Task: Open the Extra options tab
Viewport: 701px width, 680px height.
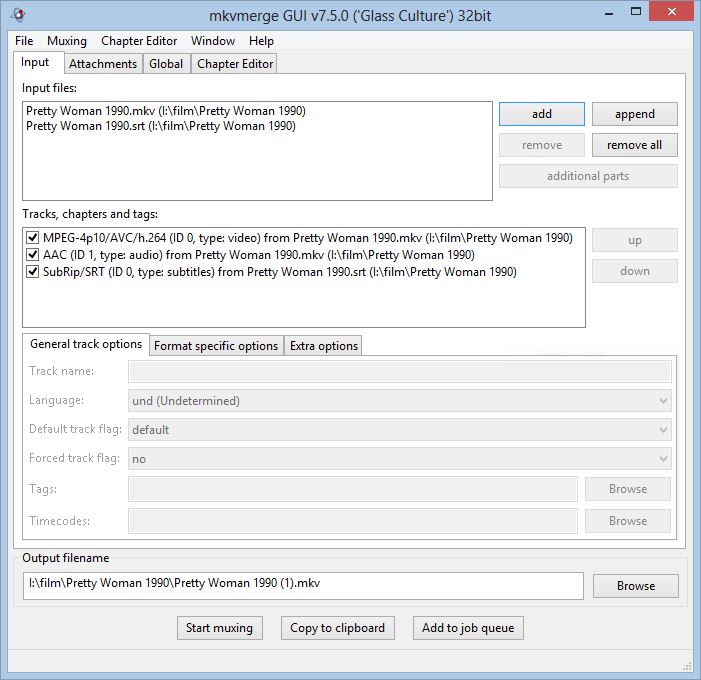Action: (324, 346)
